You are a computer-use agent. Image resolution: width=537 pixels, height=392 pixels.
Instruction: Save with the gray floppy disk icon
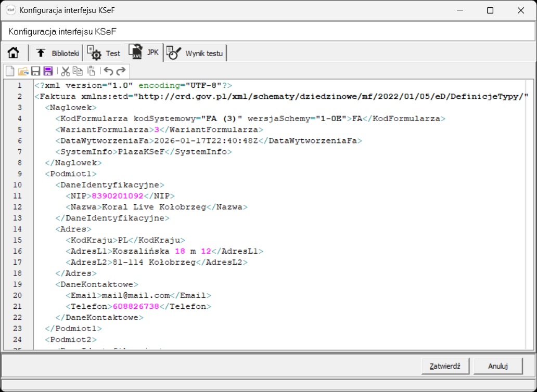(x=35, y=71)
